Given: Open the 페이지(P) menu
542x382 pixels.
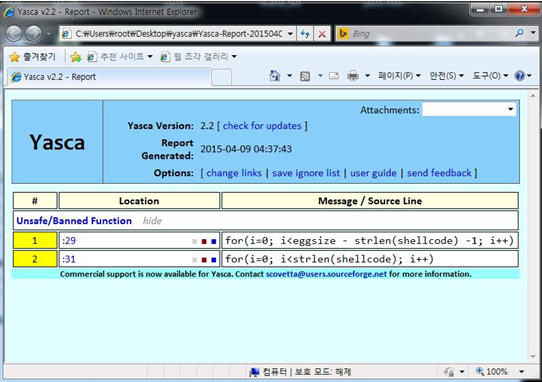Looking at the screenshot, I should coord(399,75).
